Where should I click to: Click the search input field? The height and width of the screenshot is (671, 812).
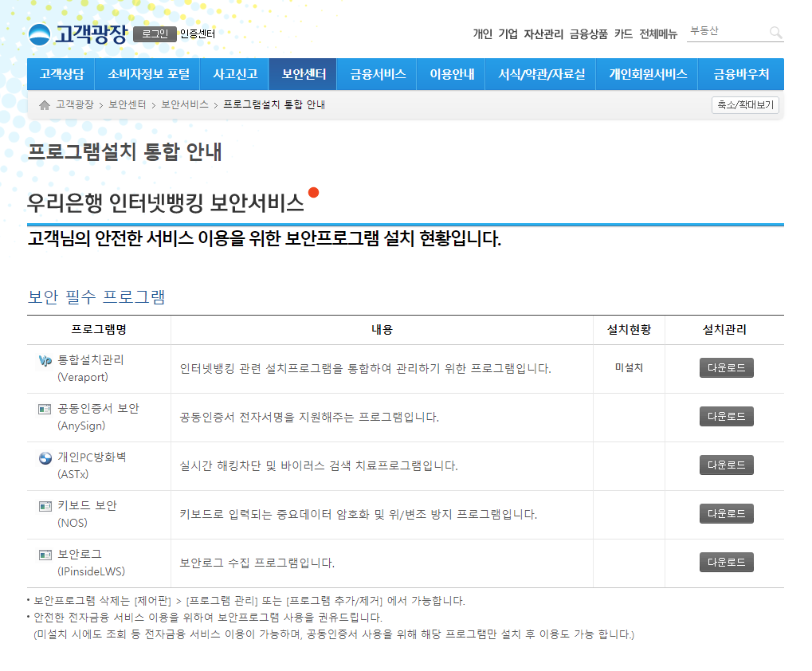pos(727,32)
